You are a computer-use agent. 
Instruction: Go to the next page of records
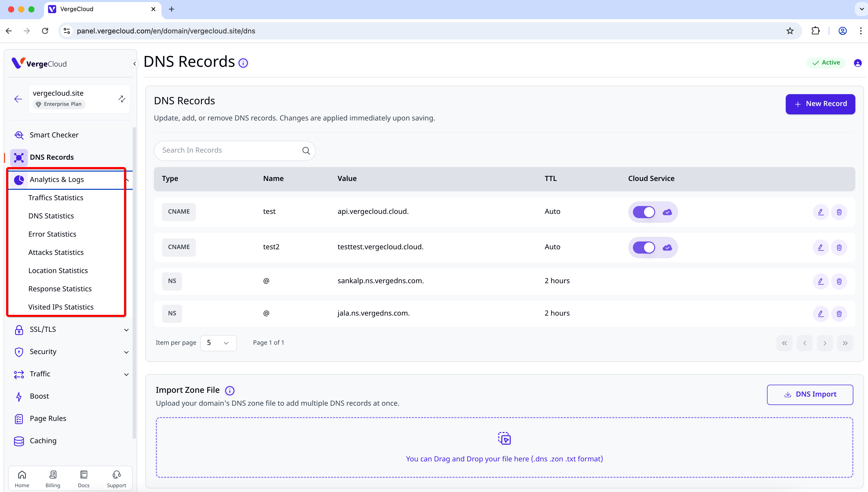coord(825,343)
